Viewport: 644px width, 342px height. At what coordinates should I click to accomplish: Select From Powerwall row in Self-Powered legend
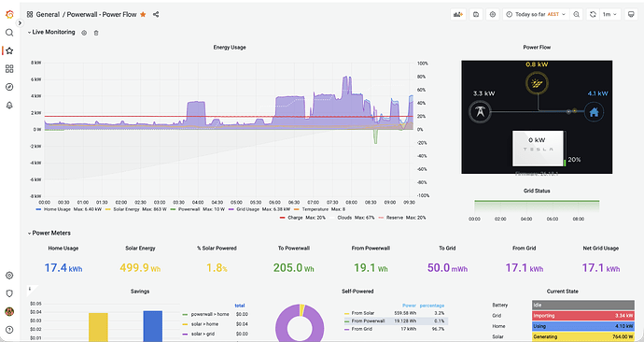(x=396, y=321)
